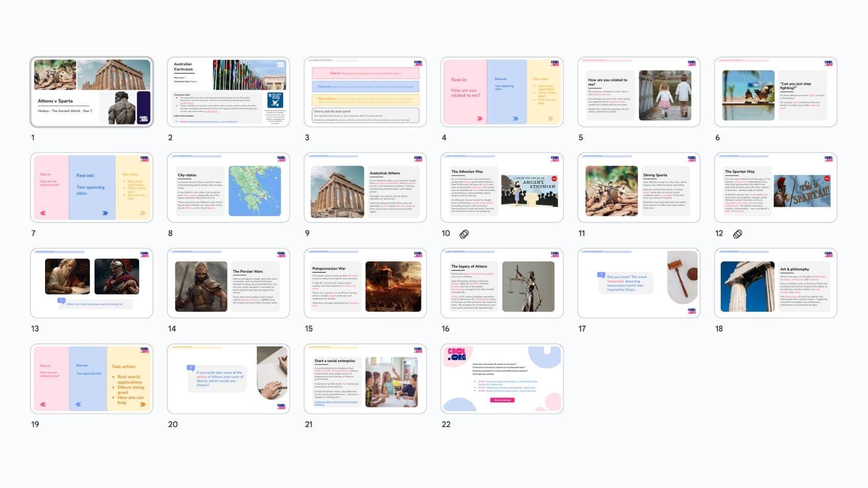868x488 pixels.
Task: Open the Peloponnesian War slide
Action: pyautogui.click(x=365, y=283)
